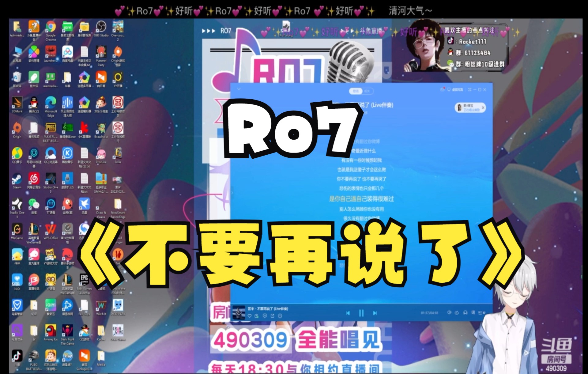The height and width of the screenshot is (374, 588).
Task: Download the currently playing song
Action: coord(257,316)
